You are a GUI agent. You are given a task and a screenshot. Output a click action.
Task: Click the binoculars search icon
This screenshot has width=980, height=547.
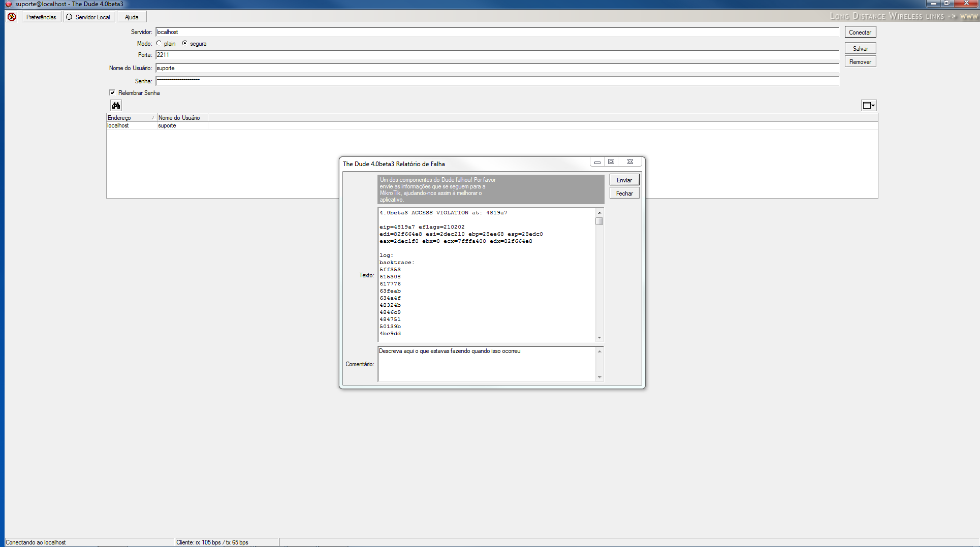pos(116,105)
